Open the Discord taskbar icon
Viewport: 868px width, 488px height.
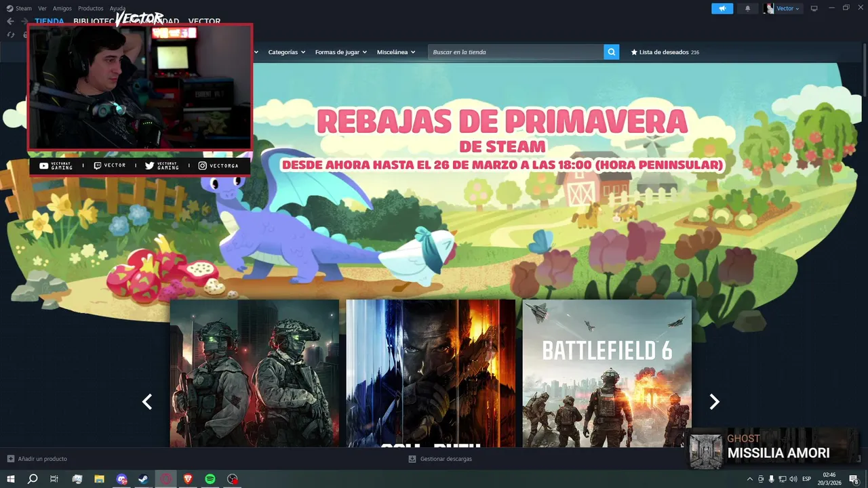point(121,479)
